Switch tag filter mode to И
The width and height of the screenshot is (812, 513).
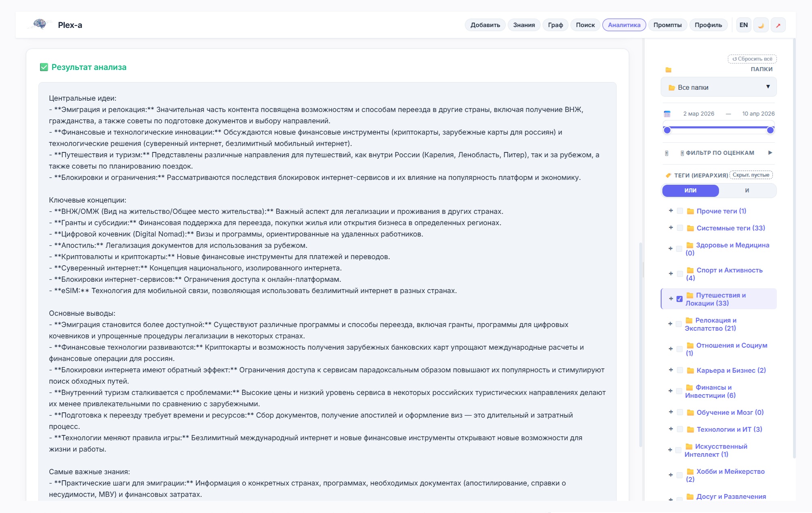pyautogui.click(x=747, y=190)
